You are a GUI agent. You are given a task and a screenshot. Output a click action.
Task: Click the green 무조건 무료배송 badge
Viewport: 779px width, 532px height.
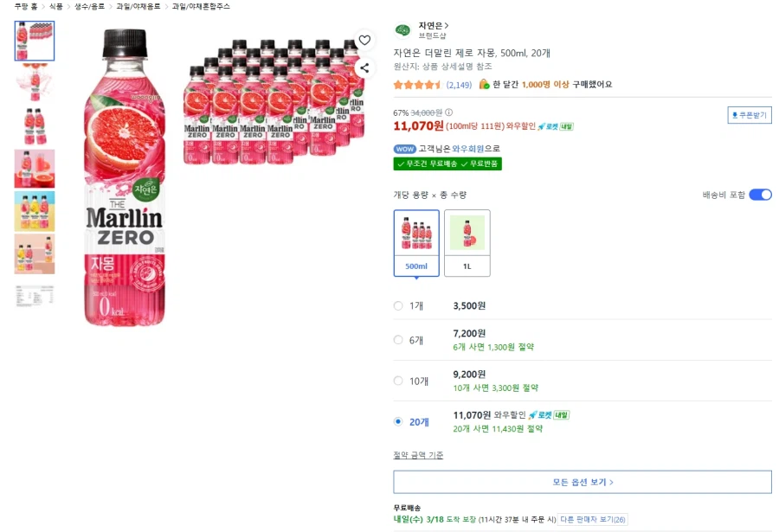[447, 163]
